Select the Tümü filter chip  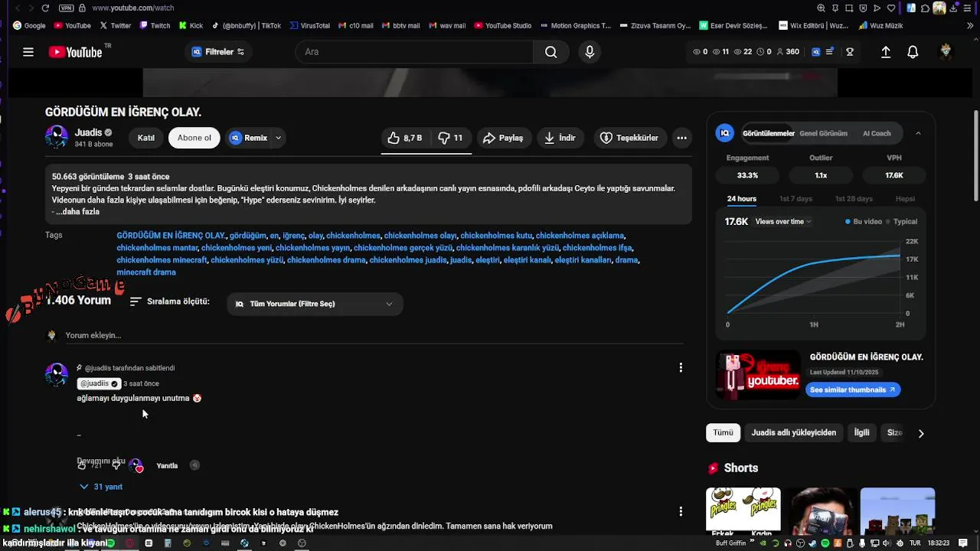(723, 432)
